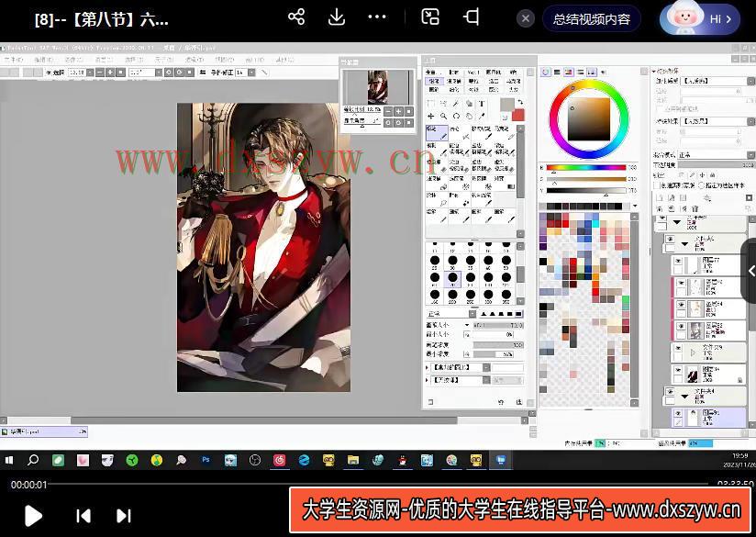This screenshot has height=537, width=756.
Task: Open the three-dots more options menu
Action: pos(376,17)
